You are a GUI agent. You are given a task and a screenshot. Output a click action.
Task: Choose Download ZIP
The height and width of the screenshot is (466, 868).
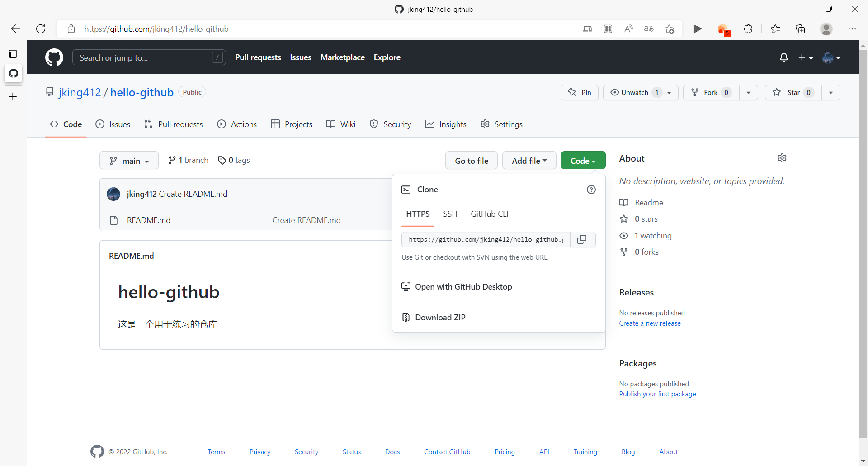499,317
